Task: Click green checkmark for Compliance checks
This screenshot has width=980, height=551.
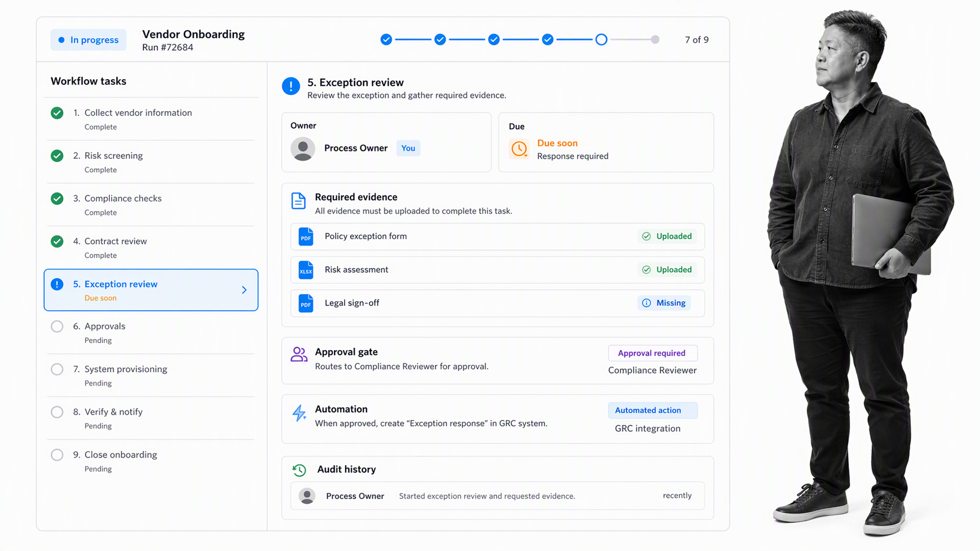Action: click(57, 198)
